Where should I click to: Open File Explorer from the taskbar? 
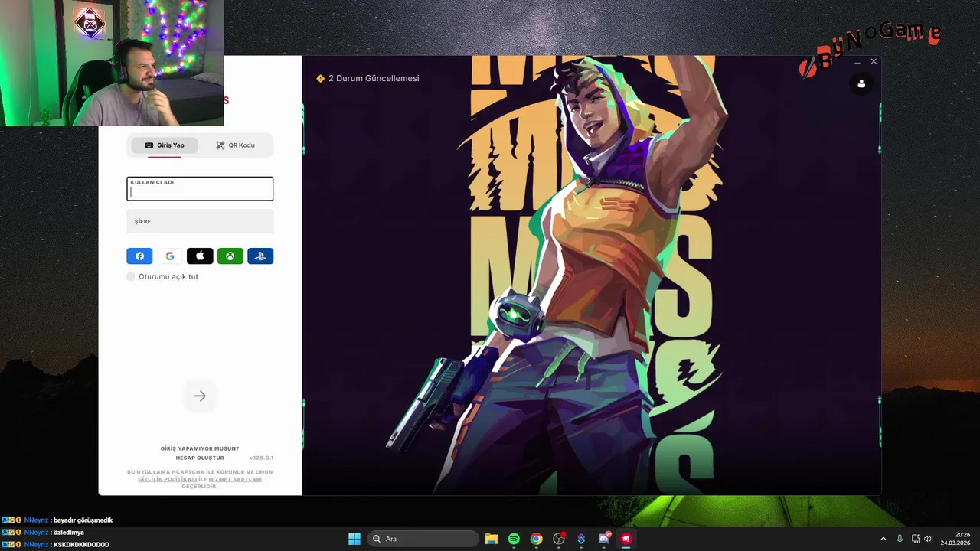492,539
